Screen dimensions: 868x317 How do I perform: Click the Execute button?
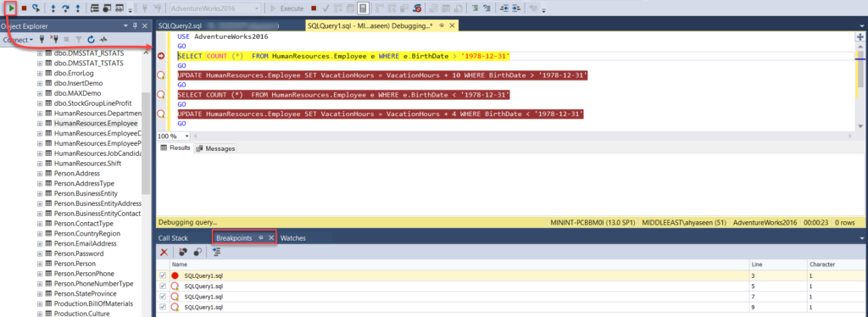pyautogui.click(x=287, y=8)
